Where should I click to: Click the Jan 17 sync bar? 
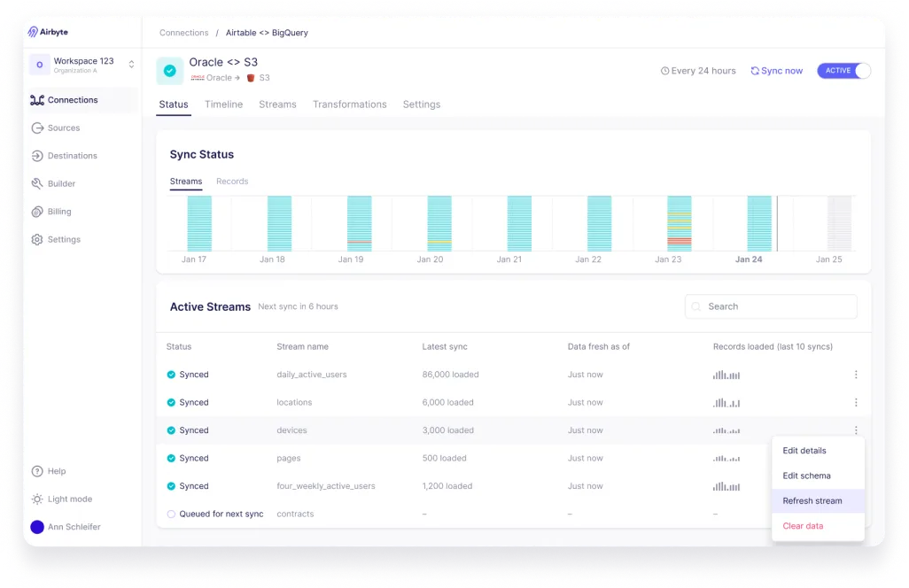[x=199, y=223]
